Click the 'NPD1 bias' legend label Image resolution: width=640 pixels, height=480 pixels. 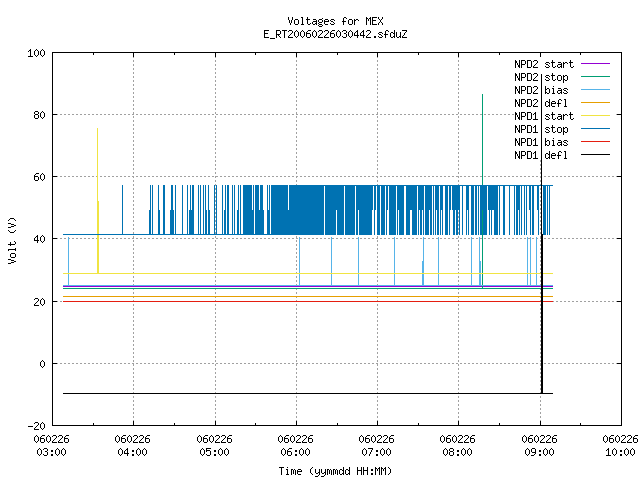click(541, 142)
